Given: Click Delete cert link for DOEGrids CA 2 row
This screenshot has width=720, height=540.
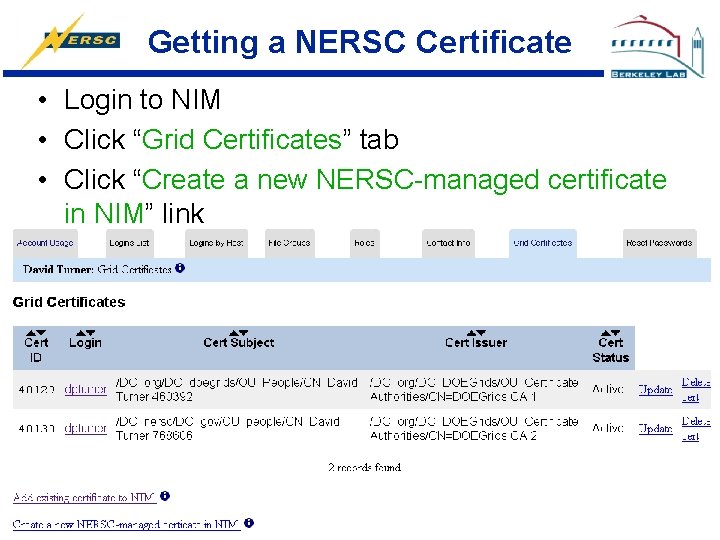Looking at the screenshot, I should [696, 428].
